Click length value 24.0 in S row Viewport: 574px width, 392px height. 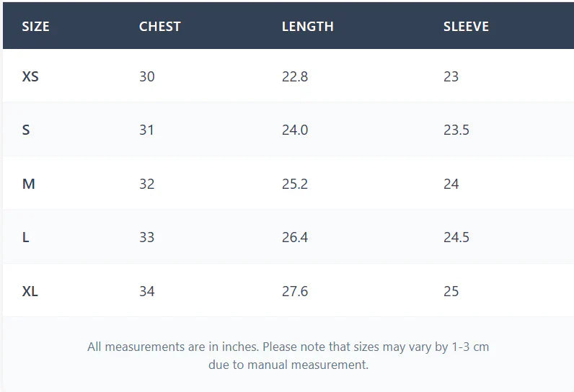click(294, 130)
